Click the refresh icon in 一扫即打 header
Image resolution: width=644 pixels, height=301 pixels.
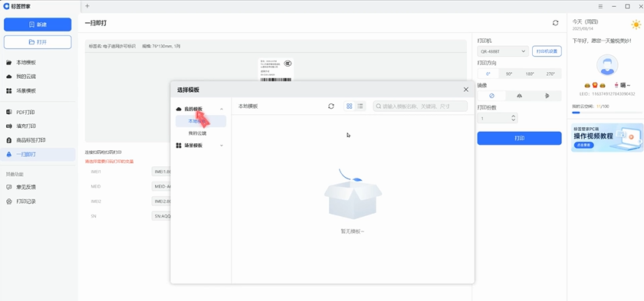tap(555, 23)
